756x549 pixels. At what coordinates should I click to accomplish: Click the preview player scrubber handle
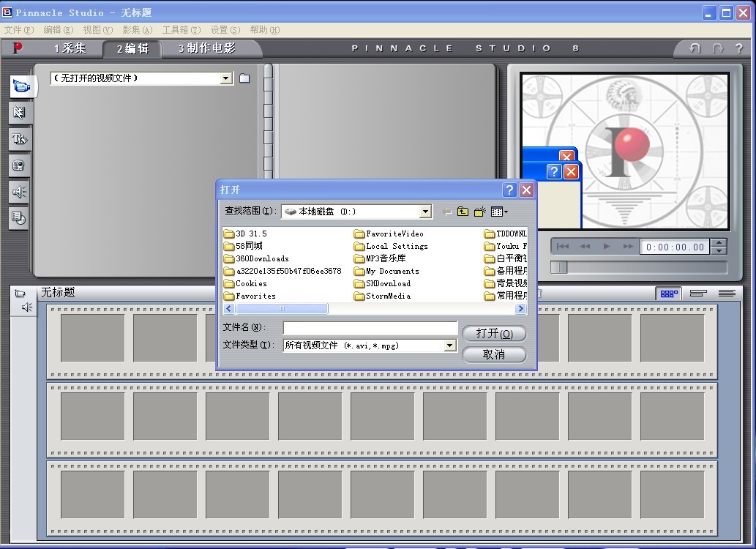coord(559,267)
